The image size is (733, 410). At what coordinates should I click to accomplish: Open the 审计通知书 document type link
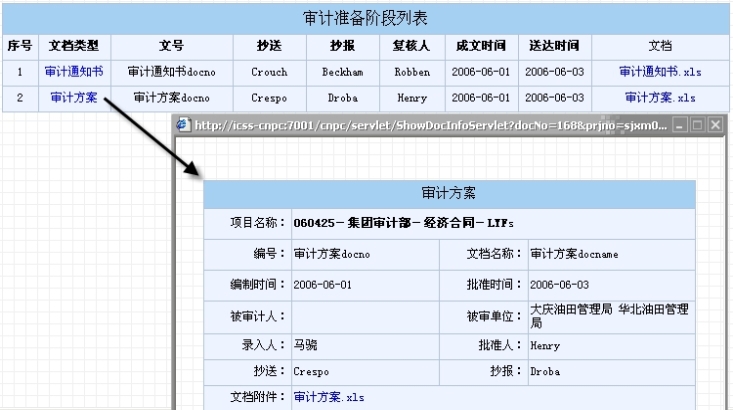point(73,72)
